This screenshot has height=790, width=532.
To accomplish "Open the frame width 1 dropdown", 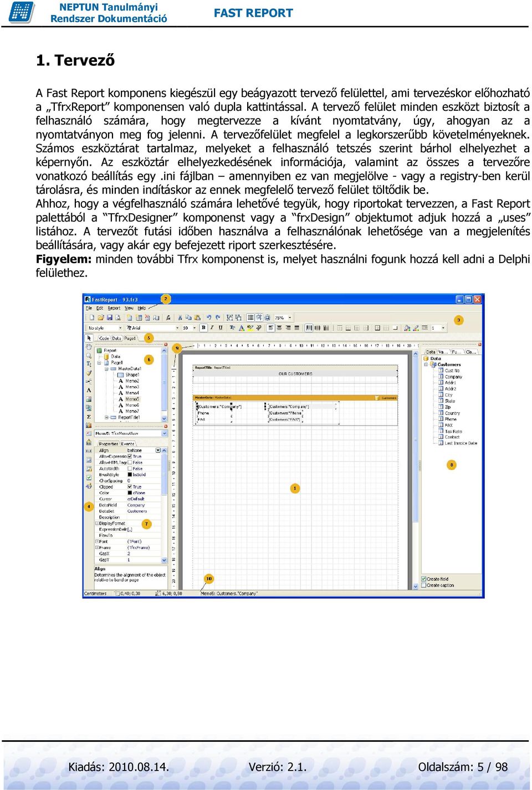I will [x=443, y=328].
